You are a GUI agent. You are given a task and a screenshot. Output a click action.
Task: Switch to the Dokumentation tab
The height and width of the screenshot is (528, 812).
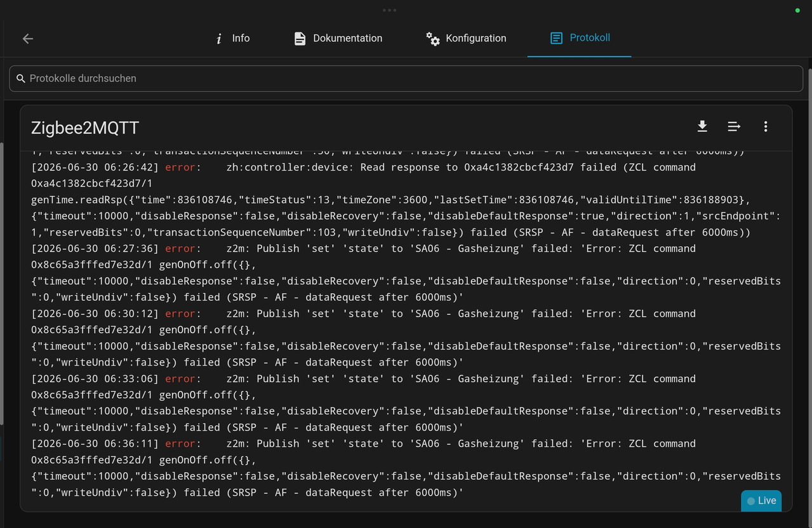(338, 38)
